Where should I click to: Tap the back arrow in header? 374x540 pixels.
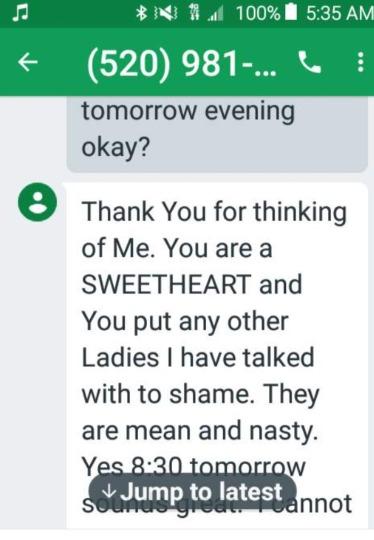28,62
